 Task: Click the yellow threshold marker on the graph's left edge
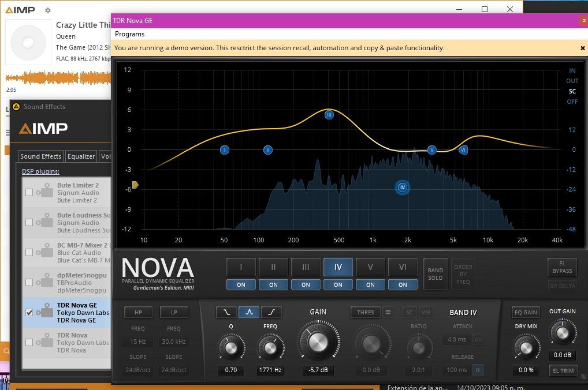click(135, 185)
